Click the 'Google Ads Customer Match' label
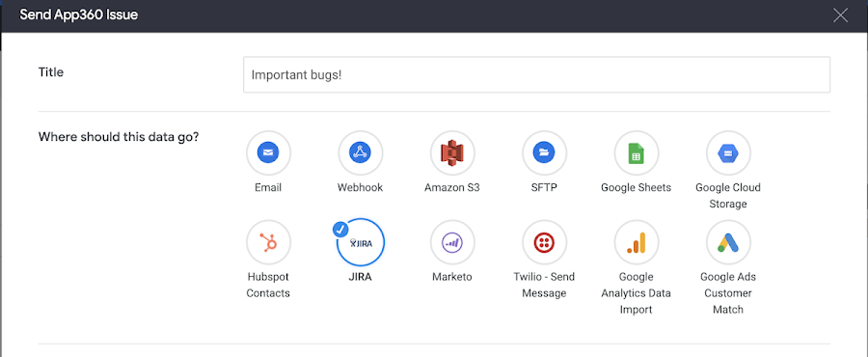868x357 pixels. pyautogui.click(x=728, y=293)
